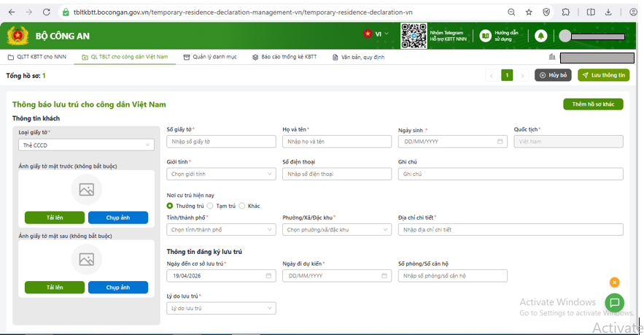Click the green chat bubble icon
Image resolution: width=644 pixels, height=335 pixels.
point(614,302)
